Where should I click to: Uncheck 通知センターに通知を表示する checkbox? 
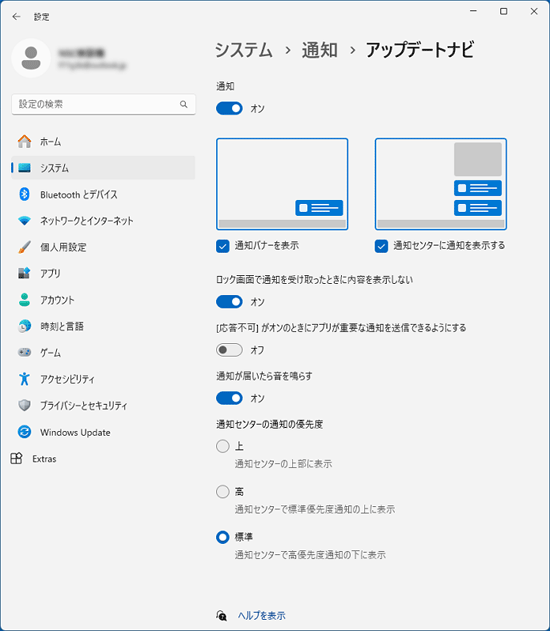(381, 246)
